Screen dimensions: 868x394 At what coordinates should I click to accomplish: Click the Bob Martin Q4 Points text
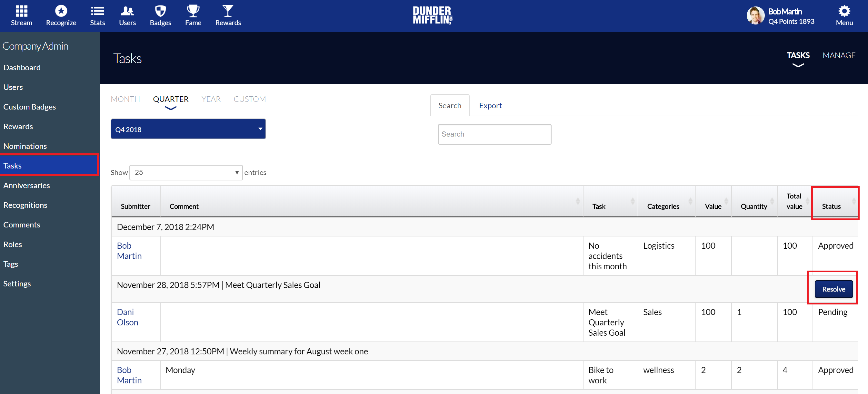791,16
